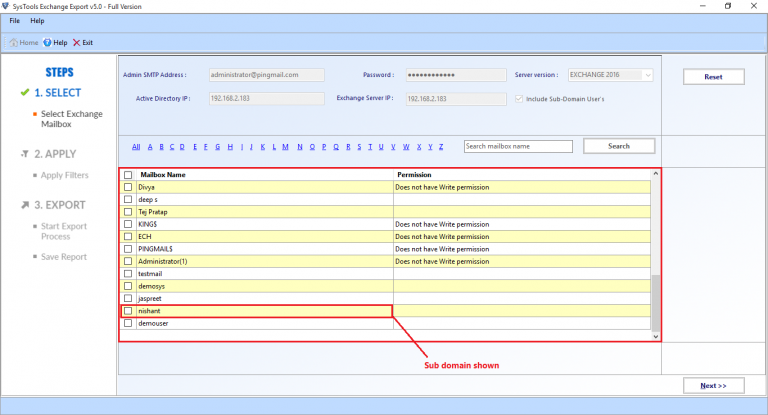This screenshot has width=768, height=415.
Task: Filter mailboxes by letter S
Action: click(359, 147)
